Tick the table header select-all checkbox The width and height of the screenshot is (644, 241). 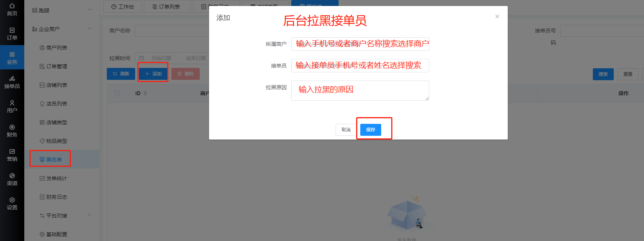click(x=117, y=93)
